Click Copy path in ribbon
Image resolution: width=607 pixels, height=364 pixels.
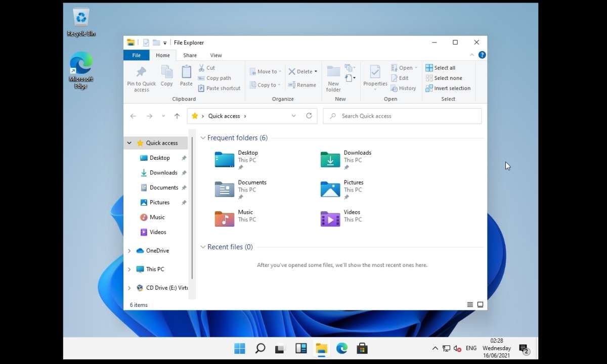pyautogui.click(x=214, y=78)
